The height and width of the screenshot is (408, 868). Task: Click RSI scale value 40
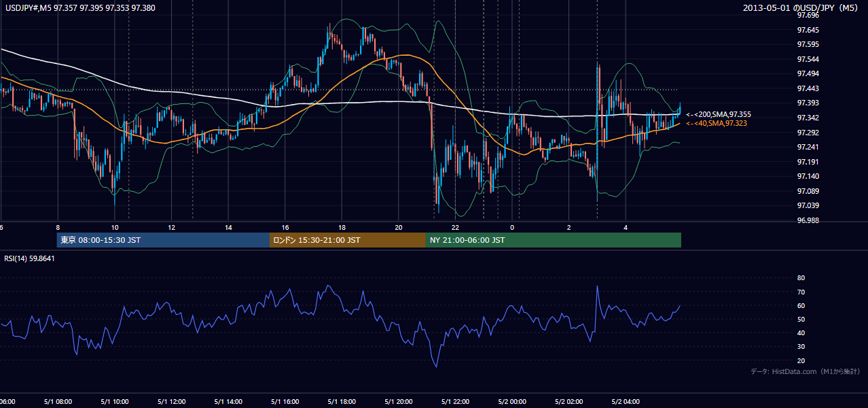tap(801, 333)
